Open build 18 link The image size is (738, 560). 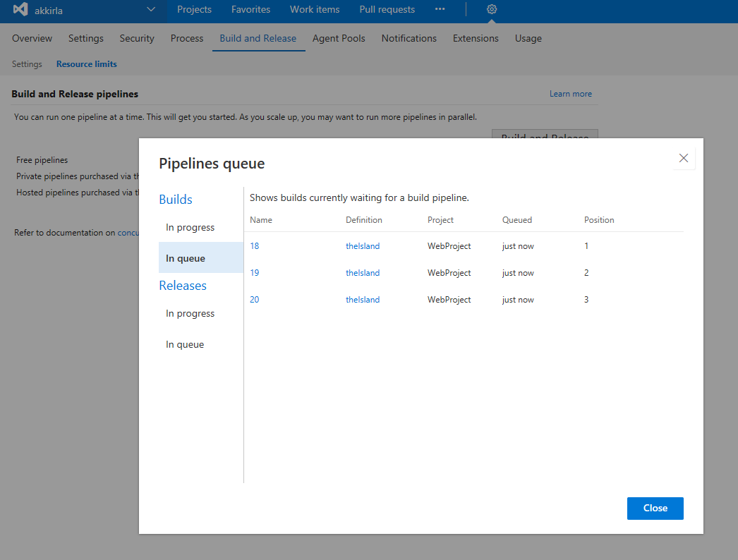tap(254, 246)
